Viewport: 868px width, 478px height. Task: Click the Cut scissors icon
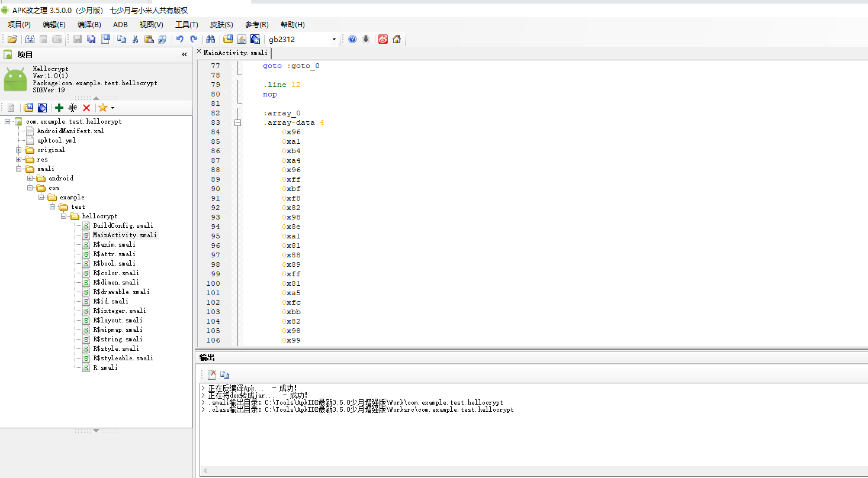[x=135, y=39]
